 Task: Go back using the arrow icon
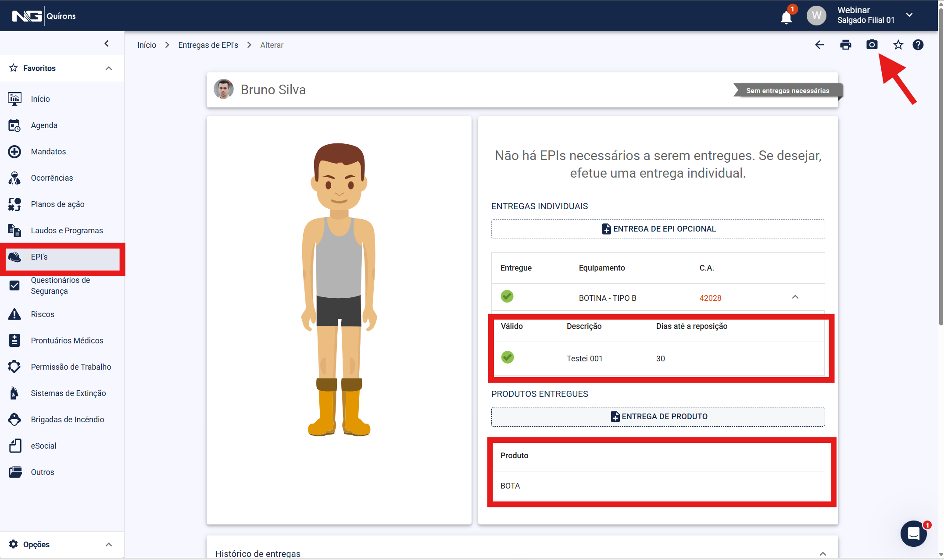[819, 45]
